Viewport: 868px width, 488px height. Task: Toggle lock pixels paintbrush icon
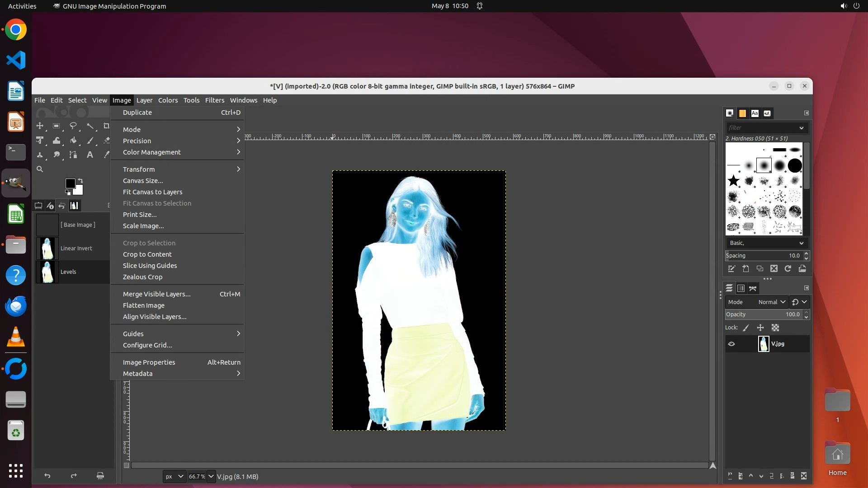pyautogui.click(x=746, y=328)
